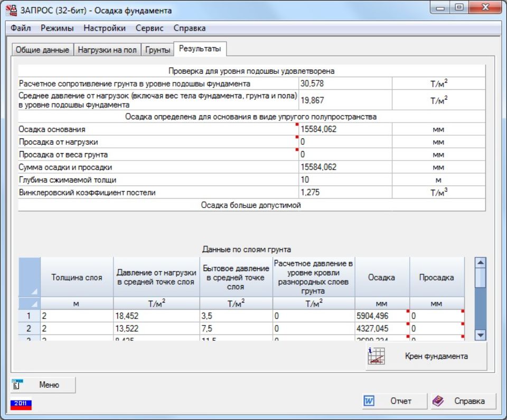Click the Осадка column header
507x420 pixels.
[x=381, y=277]
